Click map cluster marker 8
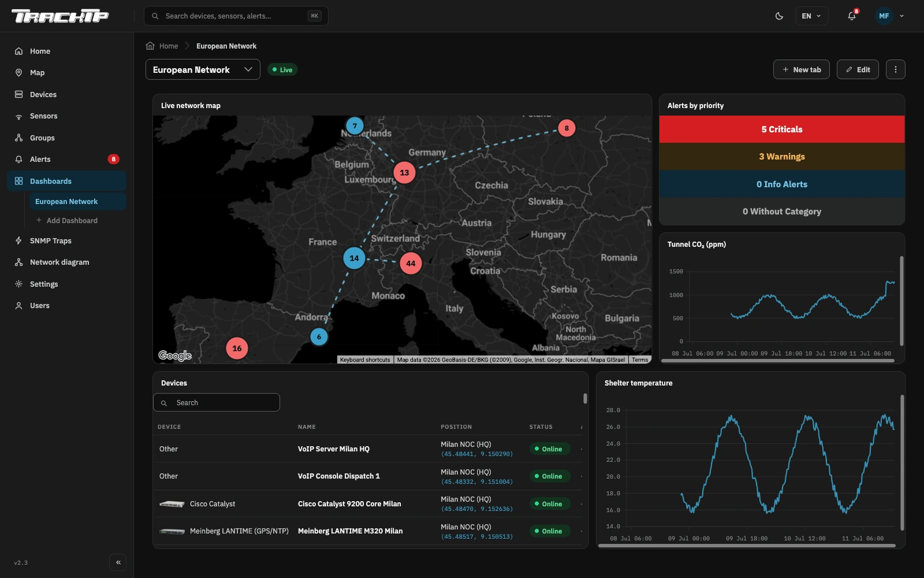The width and height of the screenshot is (924, 578). (567, 128)
